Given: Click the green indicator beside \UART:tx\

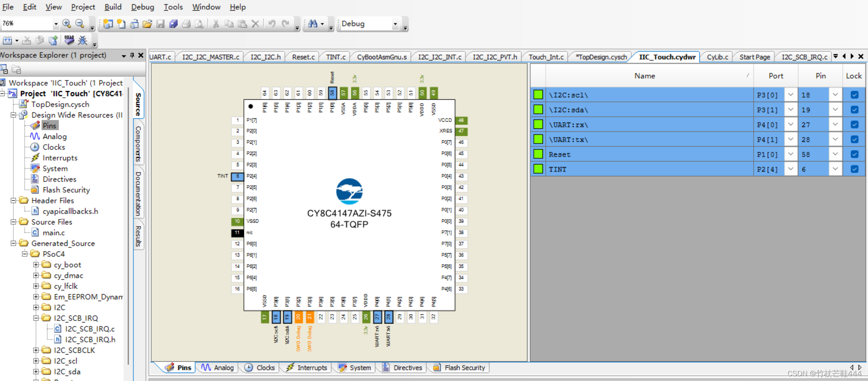Looking at the screenshot, I should click(x=538, y=139).
